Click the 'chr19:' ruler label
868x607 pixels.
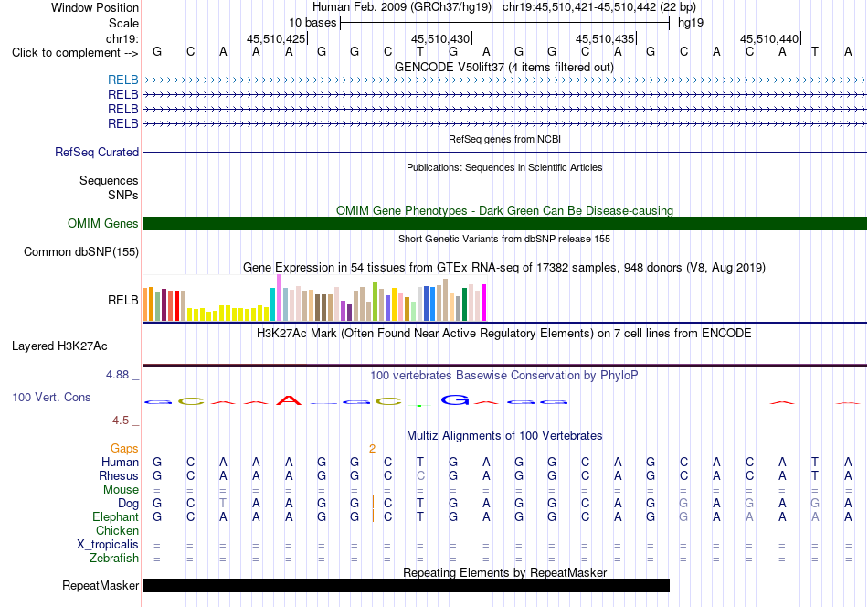[122, 38]
